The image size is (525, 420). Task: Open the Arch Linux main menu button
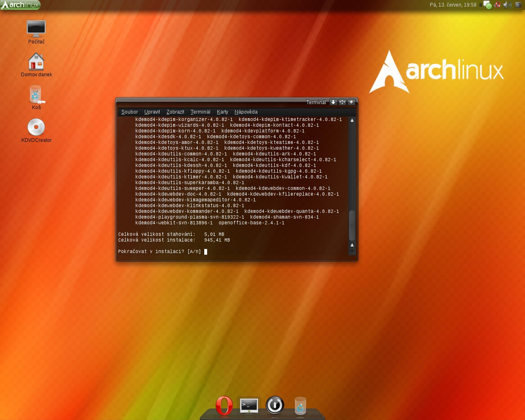[21, 5]
